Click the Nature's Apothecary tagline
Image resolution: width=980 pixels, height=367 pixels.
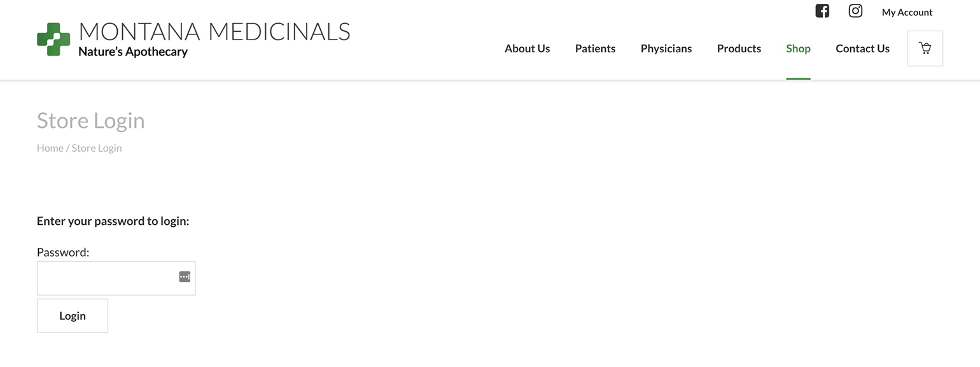pyautogui.click(x=133, y=52)
